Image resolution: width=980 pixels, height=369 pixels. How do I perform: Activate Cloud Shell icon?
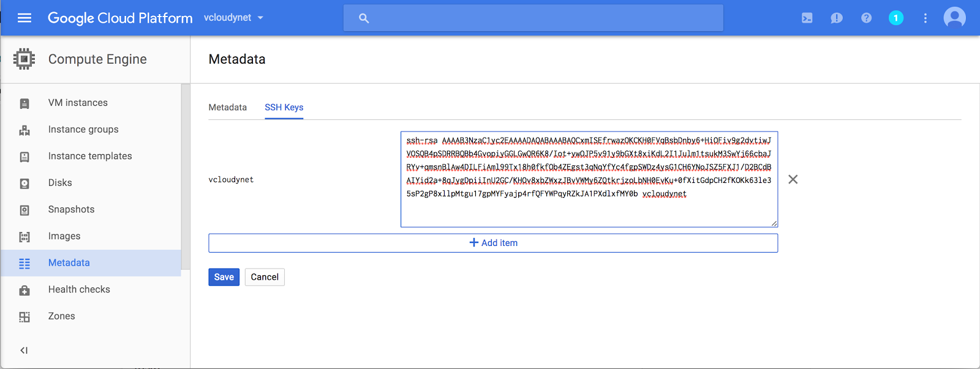[807, 18]
